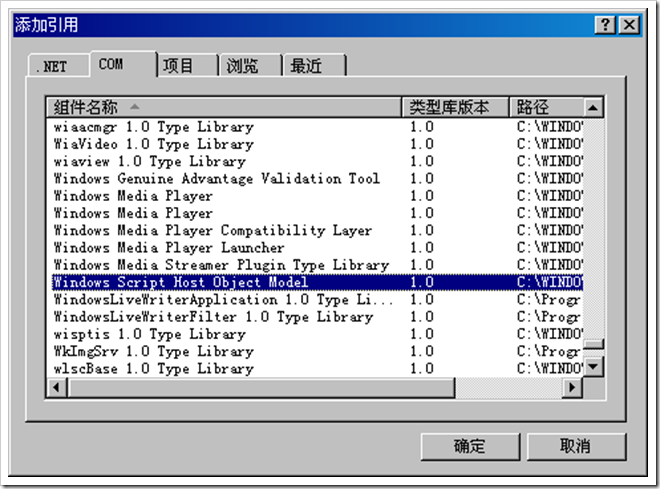The height and width of the screenshot is (489, 660).
Task: Open the 项目 tab
Action: tap(188, 66)
